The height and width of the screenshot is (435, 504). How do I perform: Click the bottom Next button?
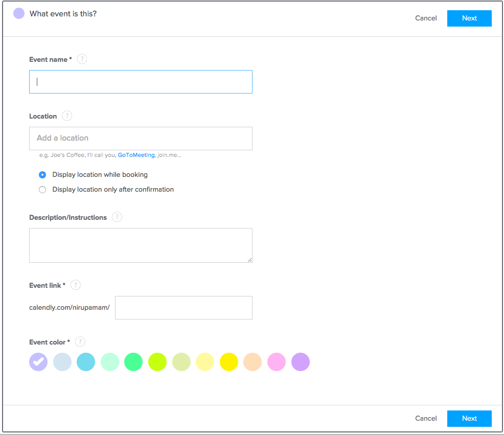tap(469, 418)
